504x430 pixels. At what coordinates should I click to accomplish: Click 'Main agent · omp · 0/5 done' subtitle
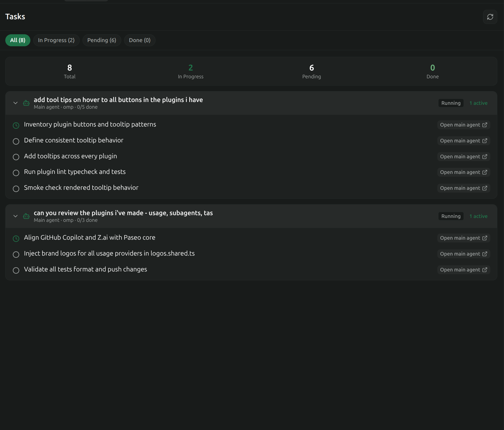(x=66, y=107)
